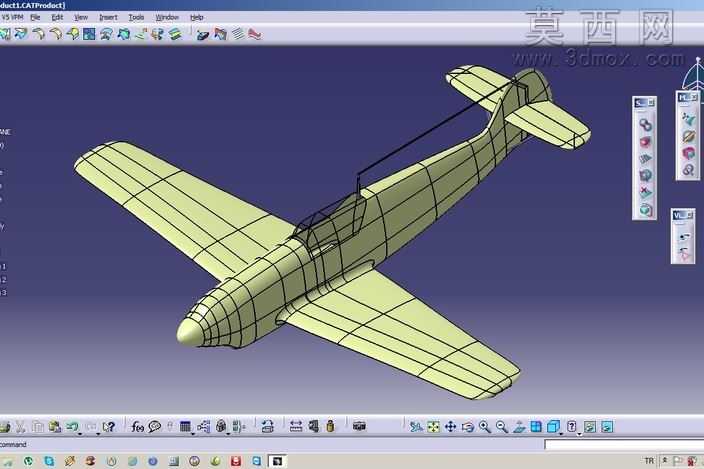Screen dimensions: 704x469
Task: Close the Vi floating toolbar
Action: pos(690,215)
